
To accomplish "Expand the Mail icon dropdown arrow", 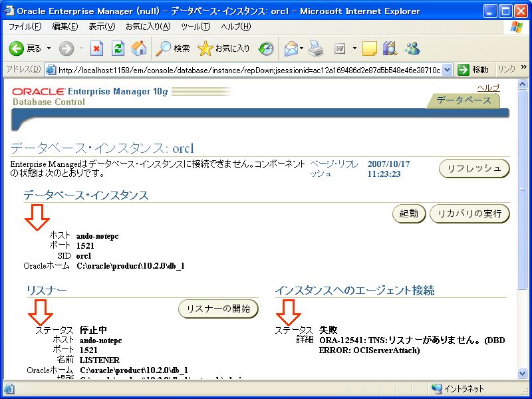I will (x=301, y=49).
